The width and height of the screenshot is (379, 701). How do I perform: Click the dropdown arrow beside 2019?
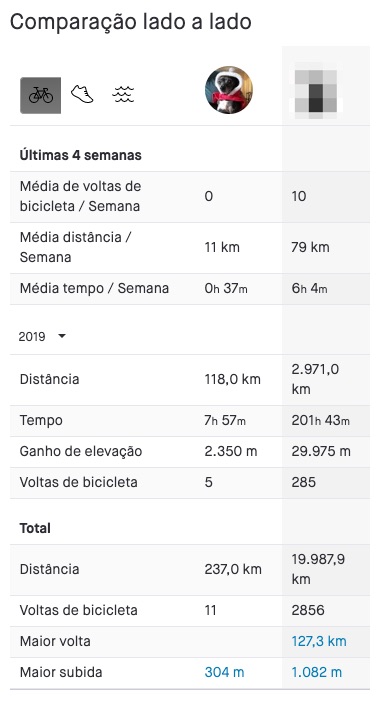click(x=62, y=336)
